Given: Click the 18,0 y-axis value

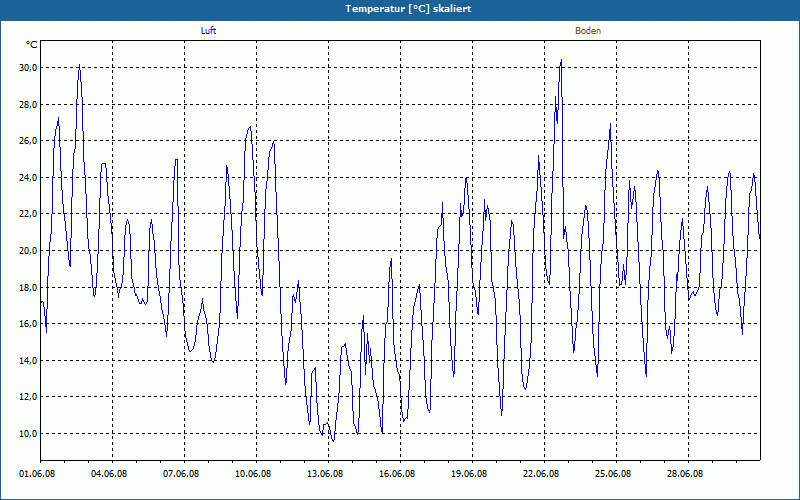Looking at the screenshot, I should pos(28,287).
